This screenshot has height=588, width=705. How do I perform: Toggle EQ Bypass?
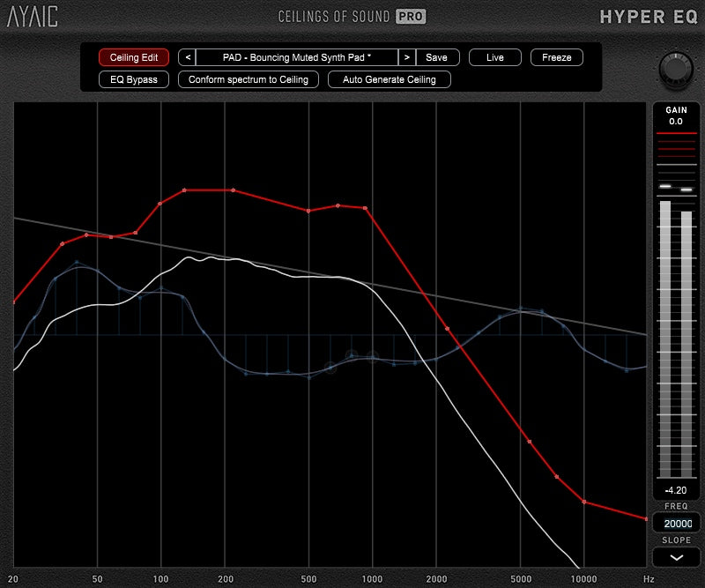point(134,79)
